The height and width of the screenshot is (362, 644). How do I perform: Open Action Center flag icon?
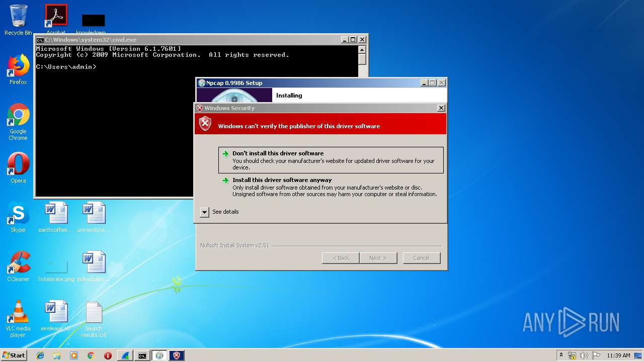(596, 355)
